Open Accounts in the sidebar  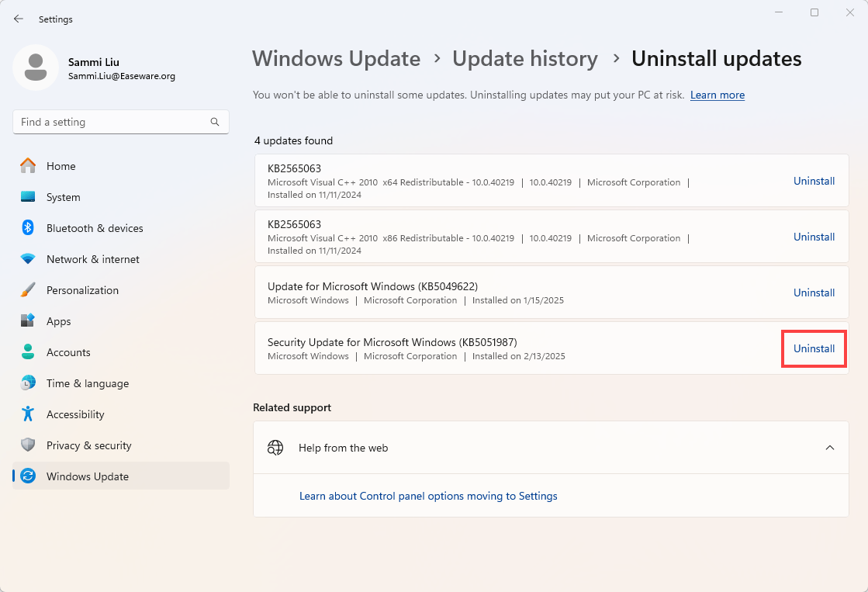point(68,352)
